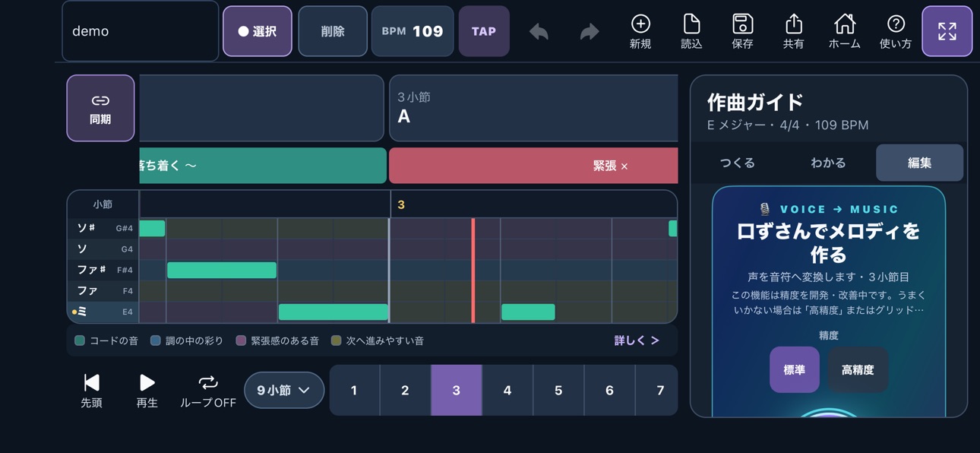Go to measure 7 in navigator
The image size is (980, 453).
coord(657,390)
